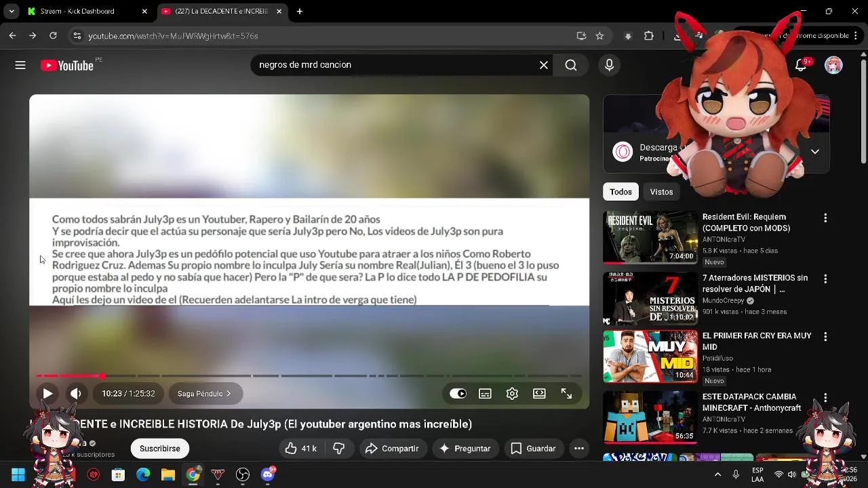The width and height of the screenshot is (868, 488).
Task: Open more actions ellipsis below video
Action: point(578,449)
